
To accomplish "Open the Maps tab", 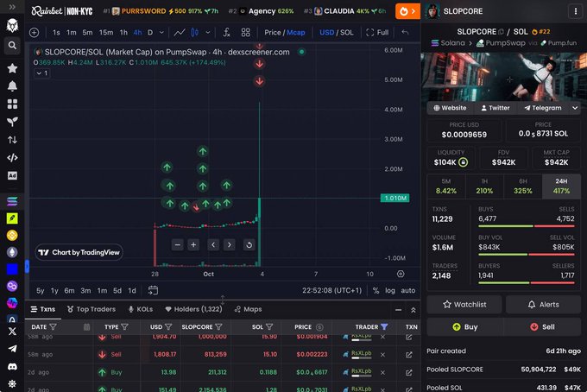I will (x=248, y=309).
